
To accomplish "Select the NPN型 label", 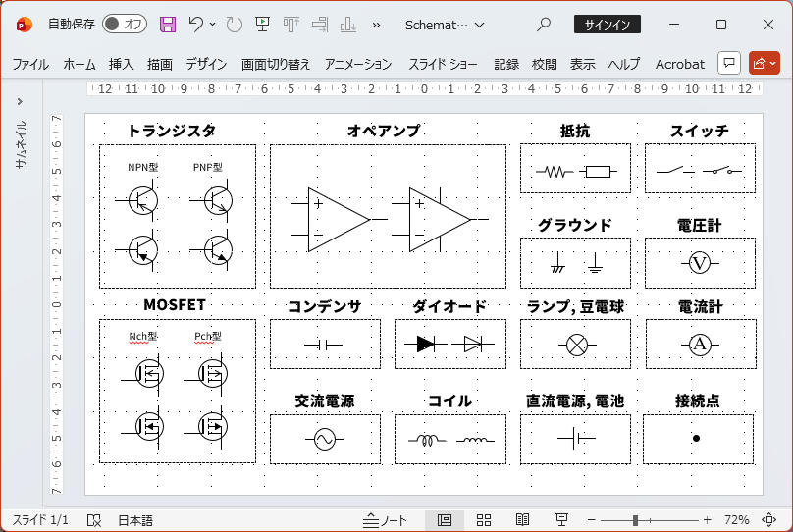I will 143,167.
